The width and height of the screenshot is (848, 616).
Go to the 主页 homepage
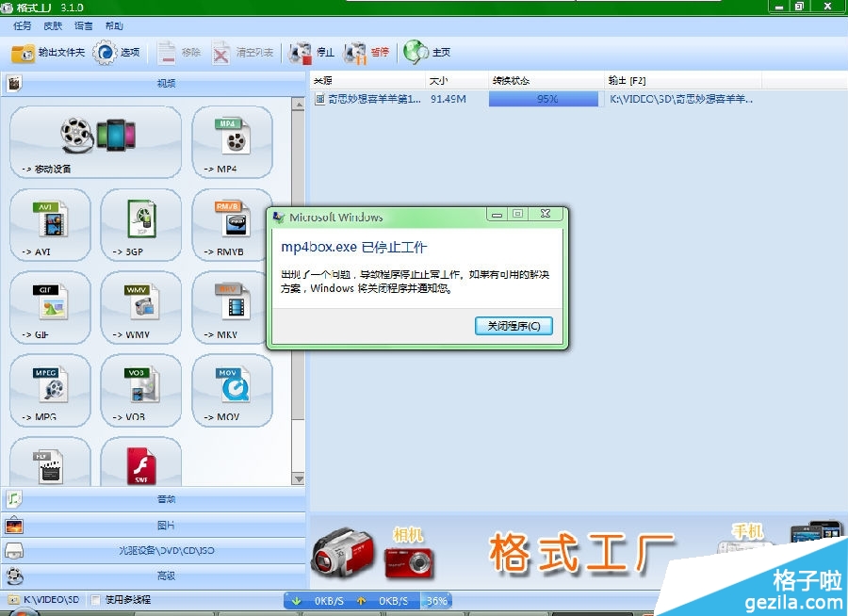[x=427, y=53]
